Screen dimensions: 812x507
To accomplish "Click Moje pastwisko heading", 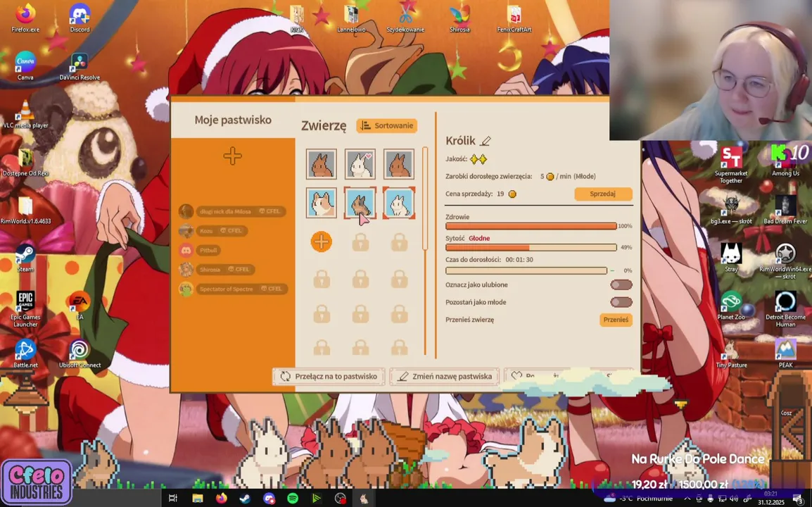I will tap(233, 120).
